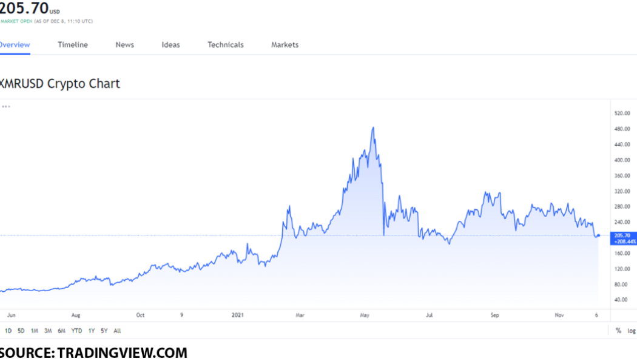Display the All time range
Screen dimensions: 637x364
(117, 331)
